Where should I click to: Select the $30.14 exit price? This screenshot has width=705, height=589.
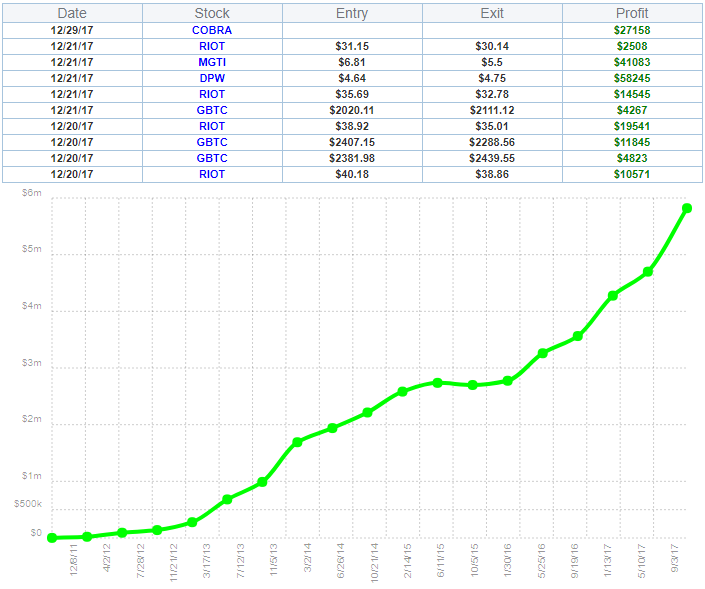click(x=492, y=46)
